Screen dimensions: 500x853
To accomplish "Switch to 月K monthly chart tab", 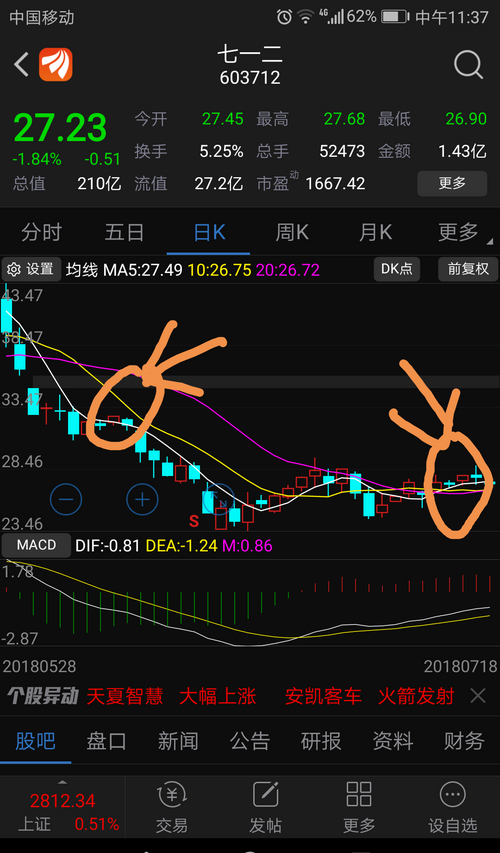I will point(375,233).
